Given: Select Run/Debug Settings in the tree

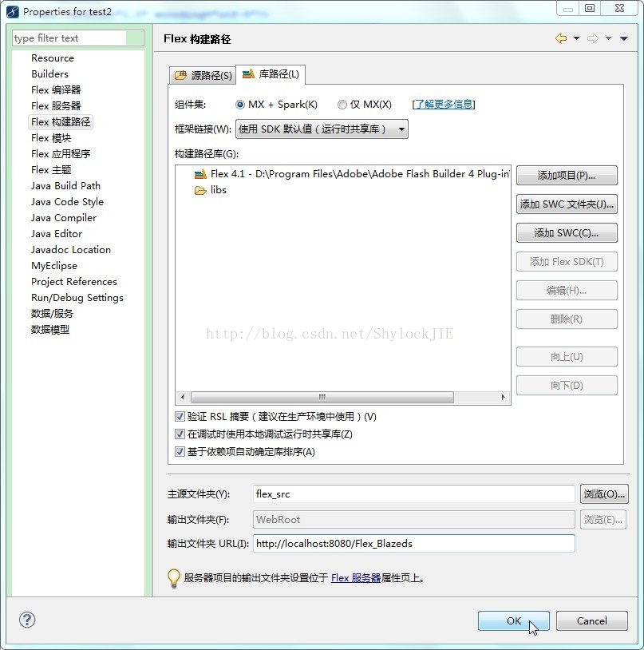Looking at the screenshot, I should [x=77, y=298].
